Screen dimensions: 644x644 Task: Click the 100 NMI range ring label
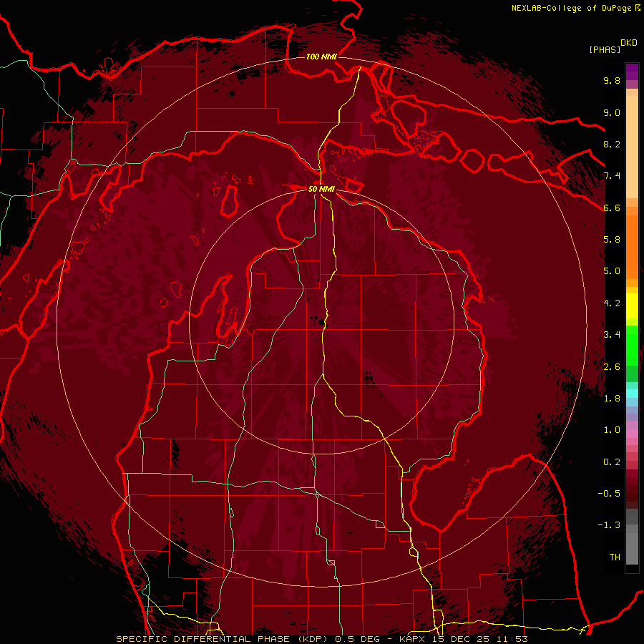pos(321,57)
